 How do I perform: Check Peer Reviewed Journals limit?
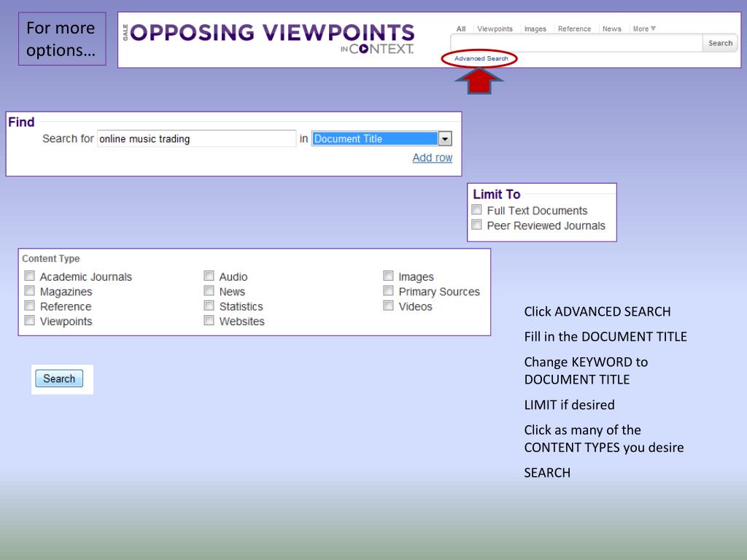tap(476, 225)
